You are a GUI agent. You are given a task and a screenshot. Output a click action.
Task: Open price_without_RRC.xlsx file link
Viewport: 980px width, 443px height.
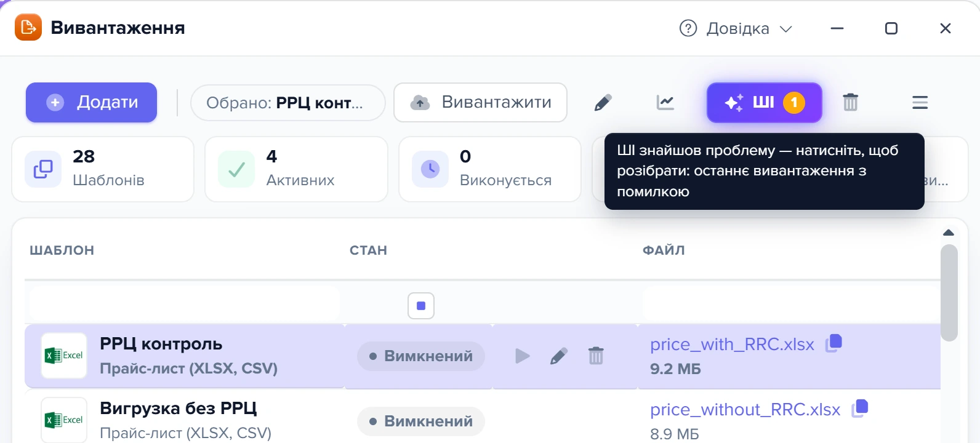(x=745, y=410)
